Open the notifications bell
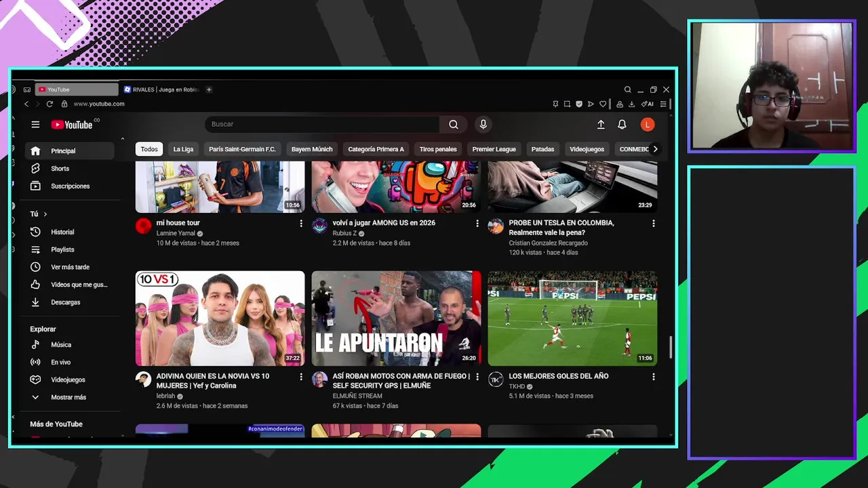This screenshot has height=488, width=868. pos(622,125)
